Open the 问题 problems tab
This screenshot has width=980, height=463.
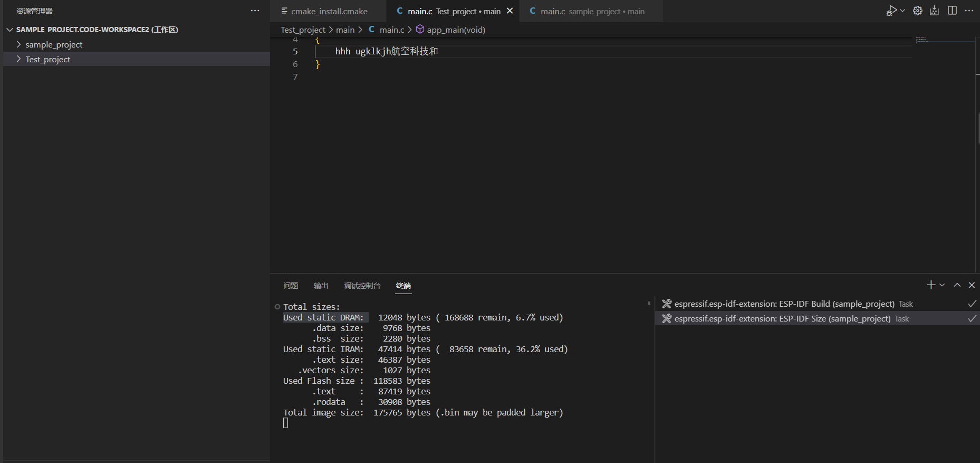pyautogui.click(x=291, y=286)
